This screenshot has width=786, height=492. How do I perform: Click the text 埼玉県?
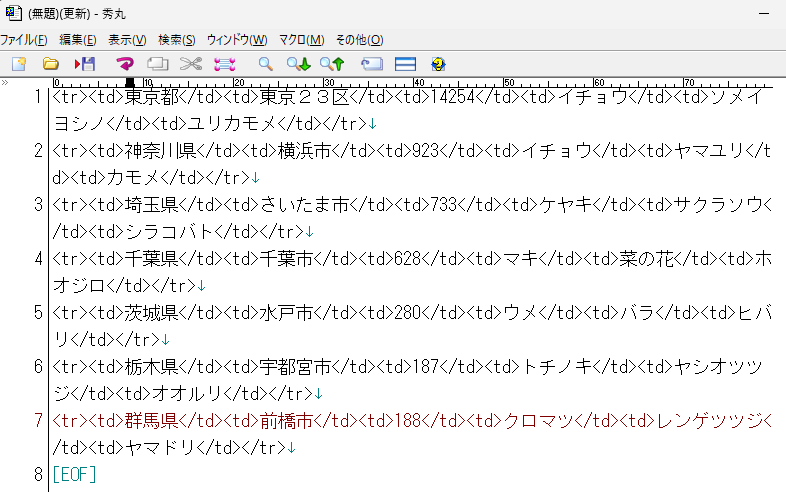151,205
